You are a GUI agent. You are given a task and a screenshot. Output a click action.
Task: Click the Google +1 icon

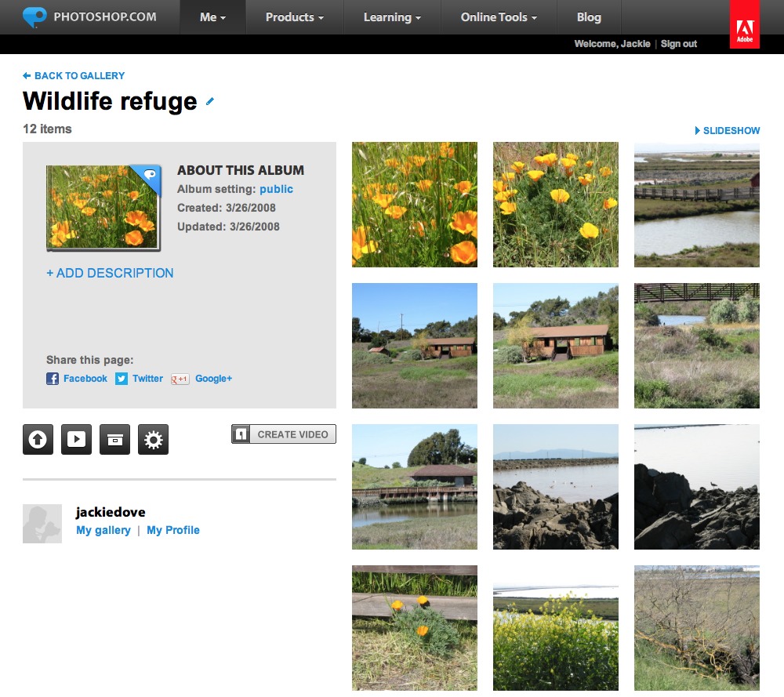(x=180, y=379)
